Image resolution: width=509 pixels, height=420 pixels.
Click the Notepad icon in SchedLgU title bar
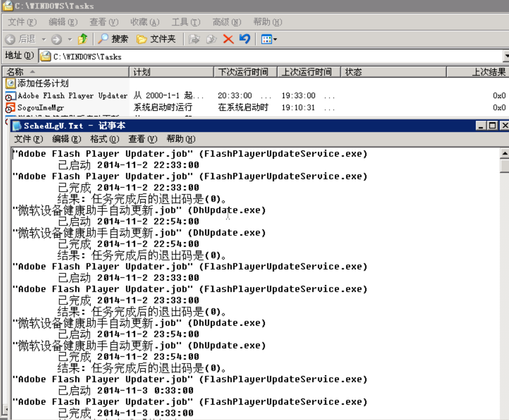coord(17,126)
